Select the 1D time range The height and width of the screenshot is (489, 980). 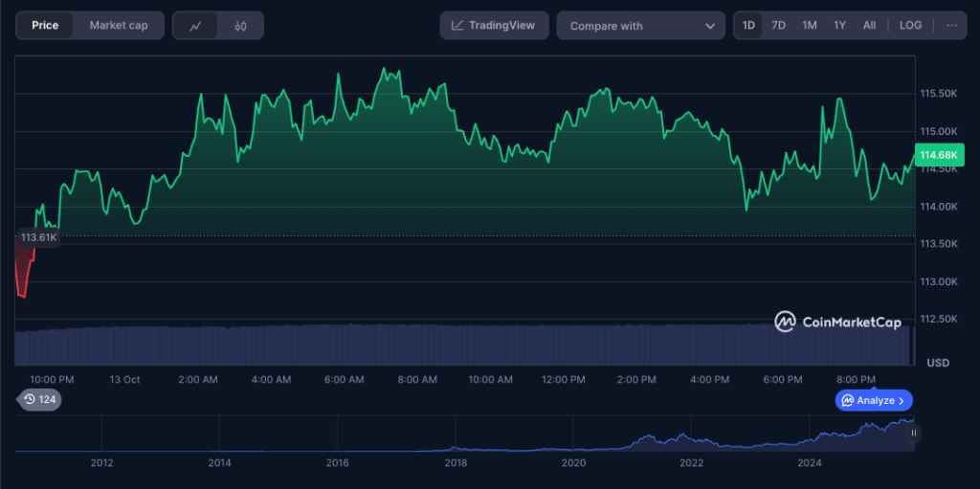click(x=748, y=26)
